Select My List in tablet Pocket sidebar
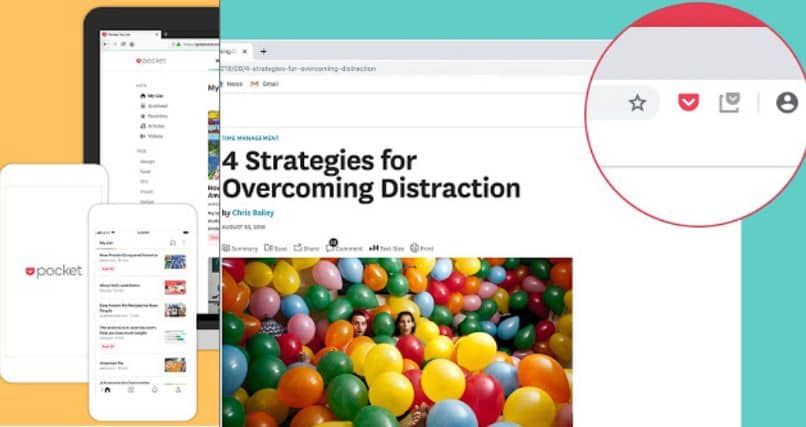806x427 pixels. click(x=152, y=96)
